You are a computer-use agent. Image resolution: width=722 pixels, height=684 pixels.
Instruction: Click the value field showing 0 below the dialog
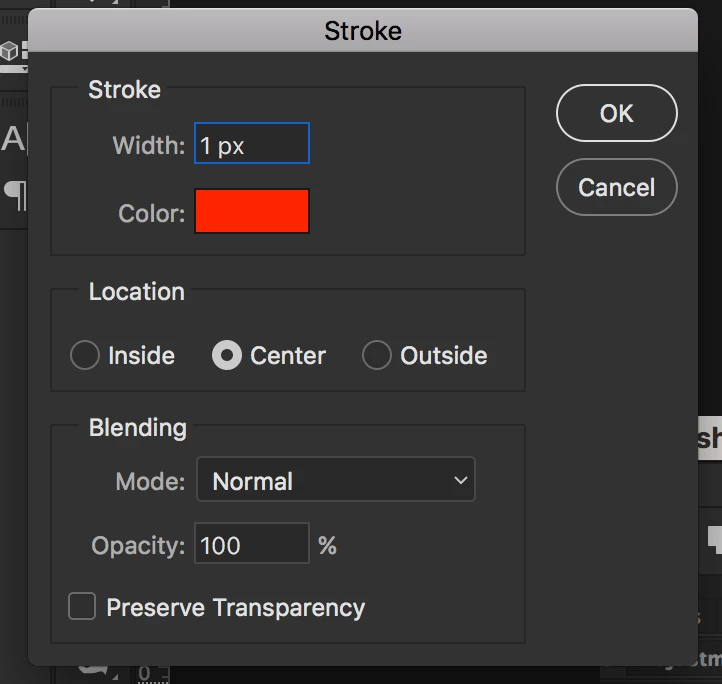[145, 673]
